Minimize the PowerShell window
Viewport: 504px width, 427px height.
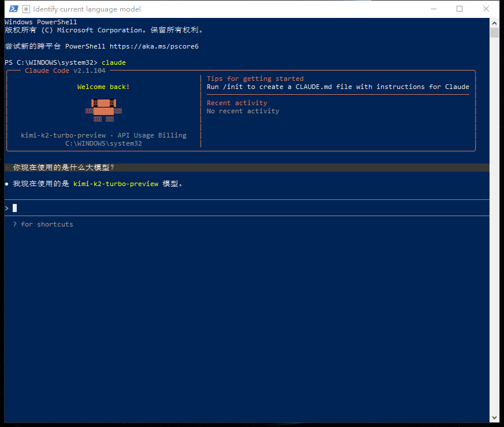click(x=434, y=9)
